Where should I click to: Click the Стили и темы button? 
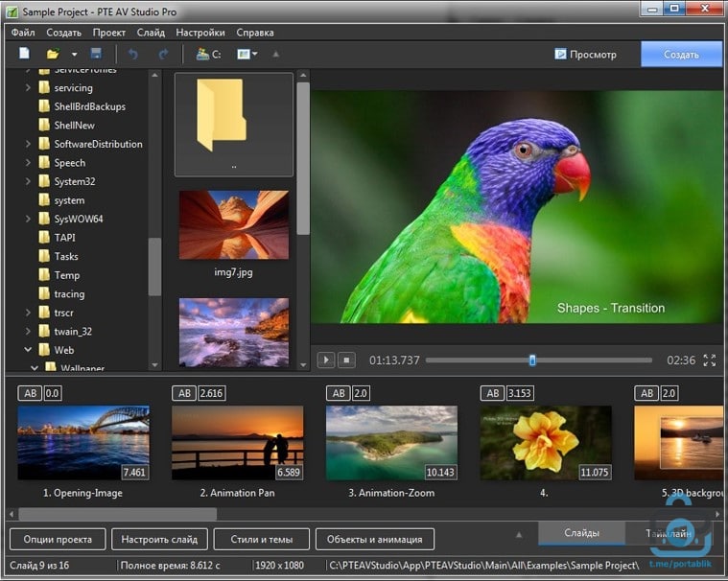point(262,539)
